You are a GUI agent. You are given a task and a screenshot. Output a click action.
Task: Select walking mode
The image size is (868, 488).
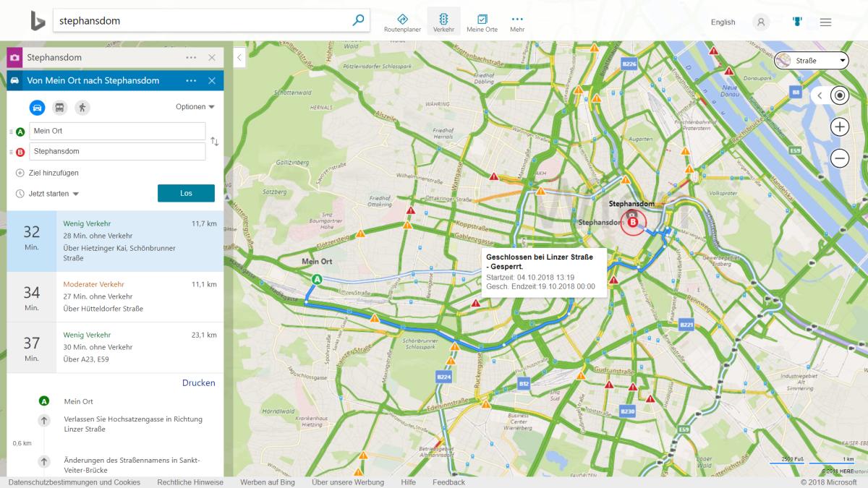point(82,107)
